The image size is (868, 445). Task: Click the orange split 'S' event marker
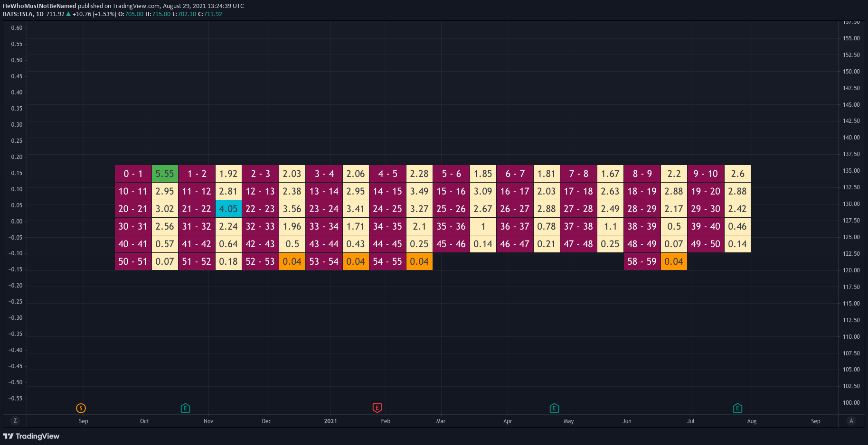[81, 408]
